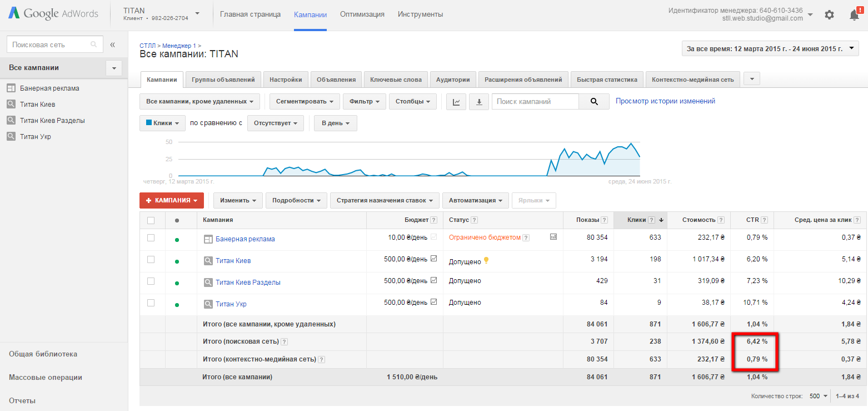Screen dimensions: 868x411
Task: Open the more tabs dropdown arrow
Action: tap(752, 79)
